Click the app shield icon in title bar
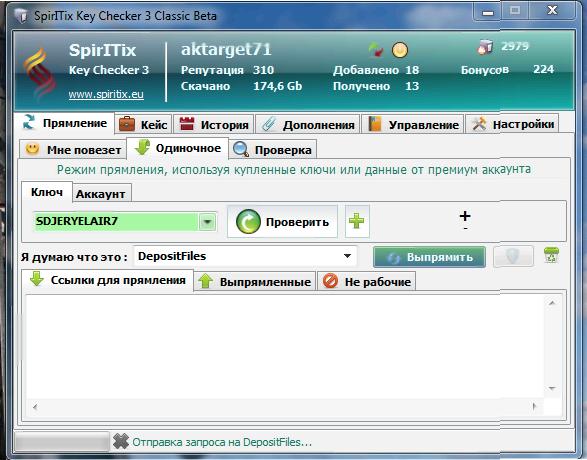The height and width of the screenshot is (460, 587). (x=21, y=15)
